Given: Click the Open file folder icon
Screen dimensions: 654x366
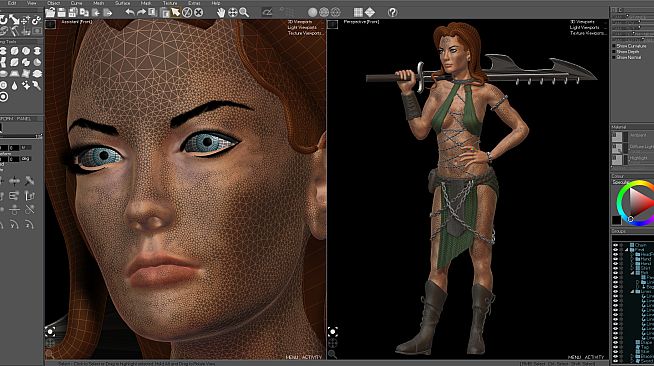Looking at the screenshot, I should (x=50, y=13).
